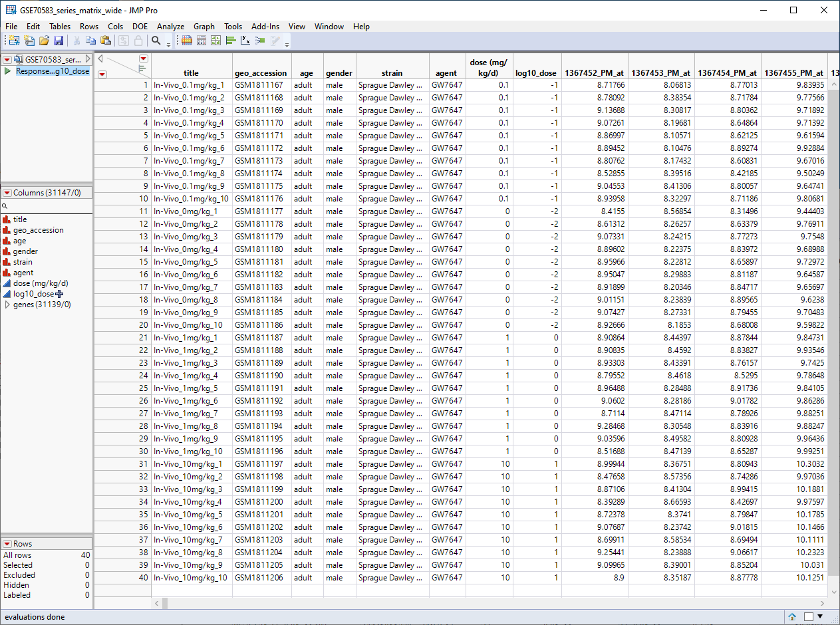
Task: Click the Fit Y by X toolbar icon
Action: click(247, 40)
